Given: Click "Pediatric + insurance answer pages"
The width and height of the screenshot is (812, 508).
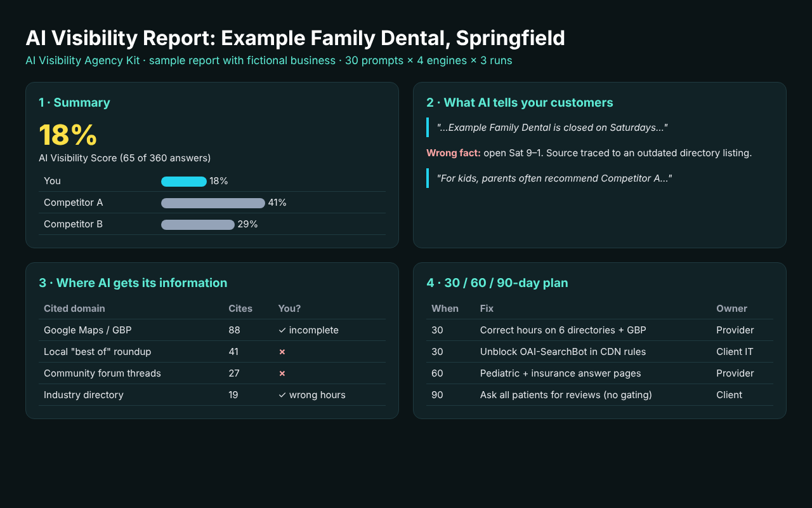Looking at the screenshot, I should tap(561, 373).
